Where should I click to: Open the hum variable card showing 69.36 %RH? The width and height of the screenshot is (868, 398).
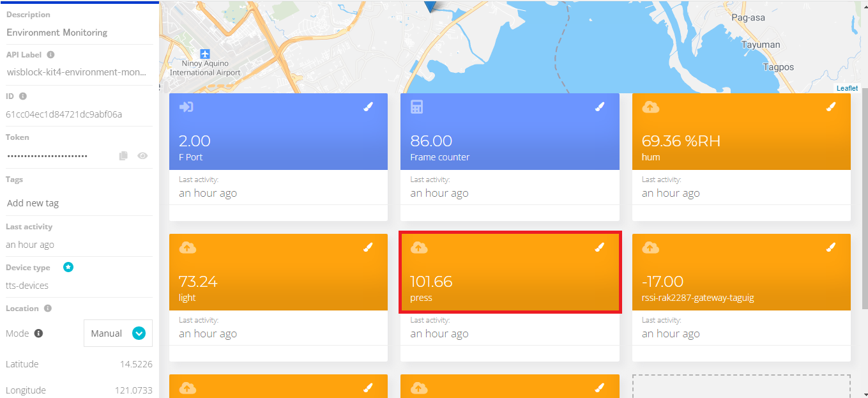click(741, 141)
